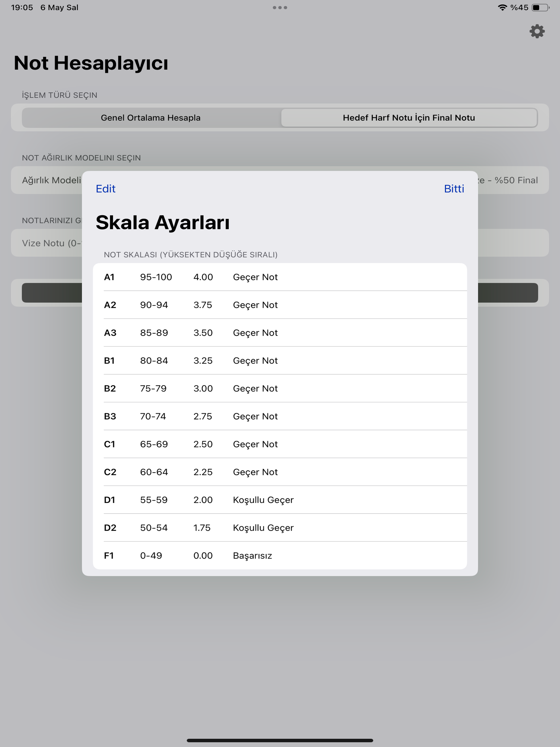The image size is (560, 747).
Task: Select the B2 grade row
Action: [280, 388]
